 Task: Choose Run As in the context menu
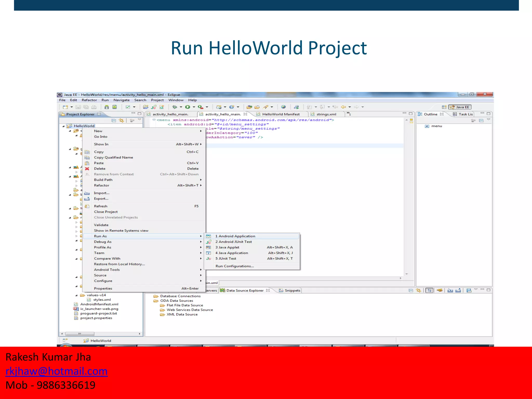coord(144,236)
